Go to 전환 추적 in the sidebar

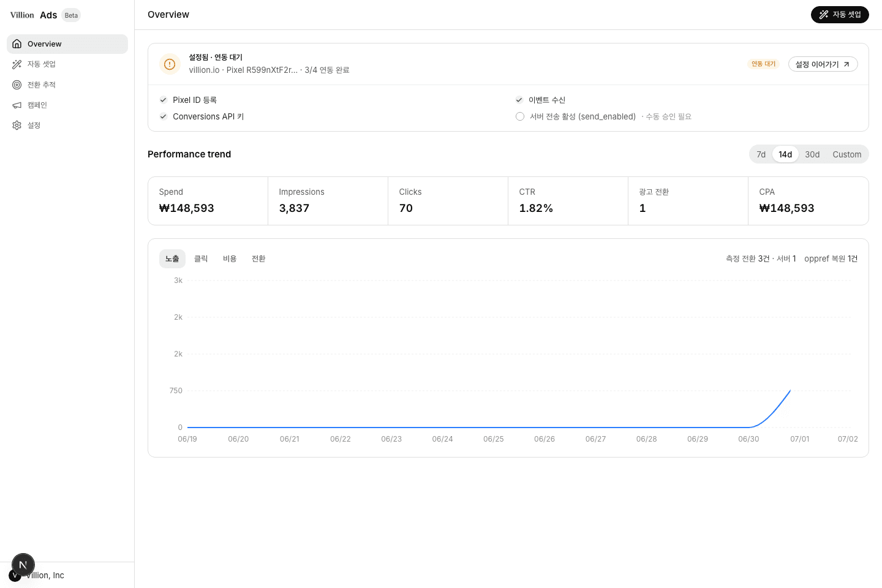point(67,85)
